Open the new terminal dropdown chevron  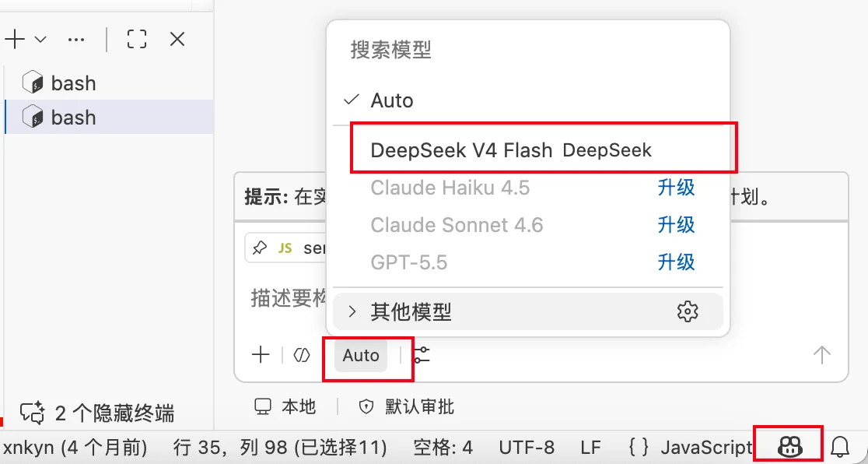coord(40,40)
